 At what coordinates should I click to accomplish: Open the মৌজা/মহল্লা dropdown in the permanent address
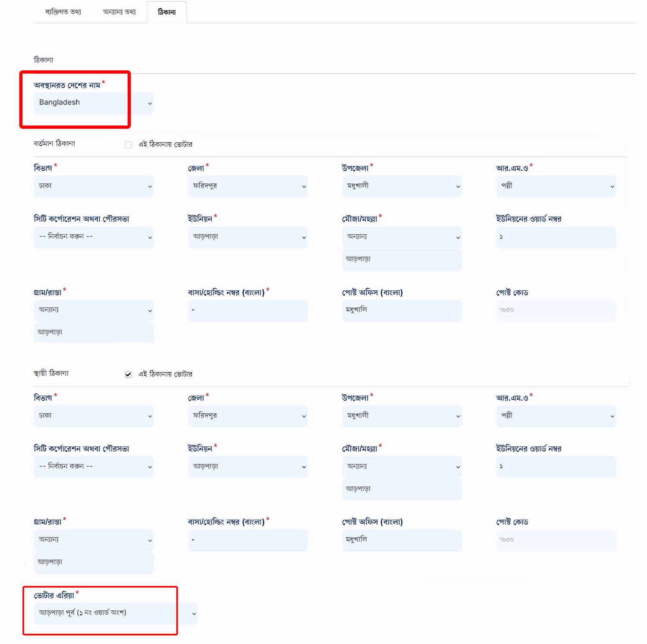(402, 467)
